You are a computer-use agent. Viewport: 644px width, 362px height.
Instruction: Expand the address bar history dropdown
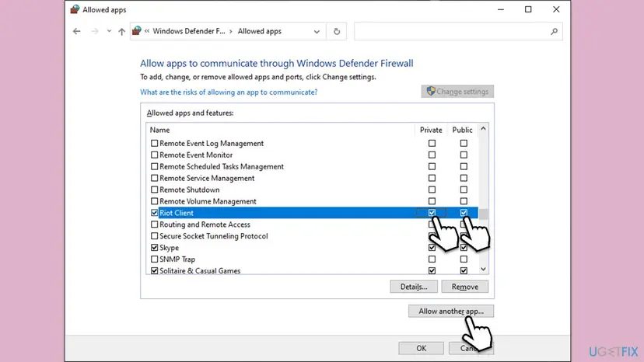(x=317, y=32)
